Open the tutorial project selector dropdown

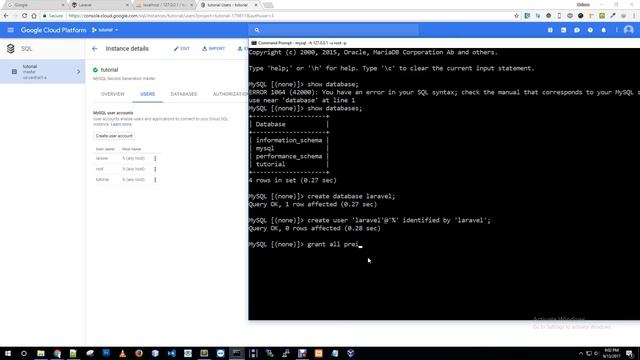[105, 30]
